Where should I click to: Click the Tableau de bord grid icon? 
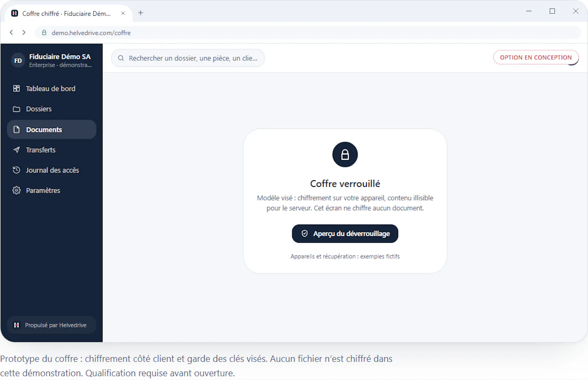coord(17,89)
